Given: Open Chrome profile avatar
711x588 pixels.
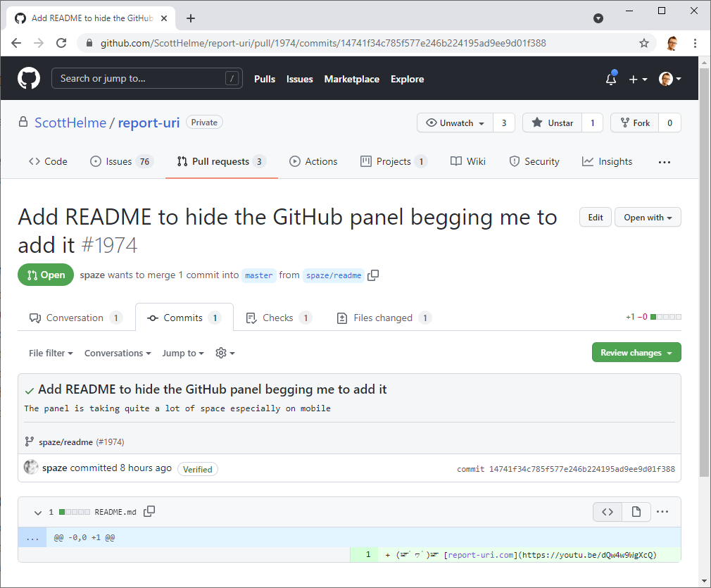Looking at the screenshot, I should pyautogui.click(x=672, y=43).
